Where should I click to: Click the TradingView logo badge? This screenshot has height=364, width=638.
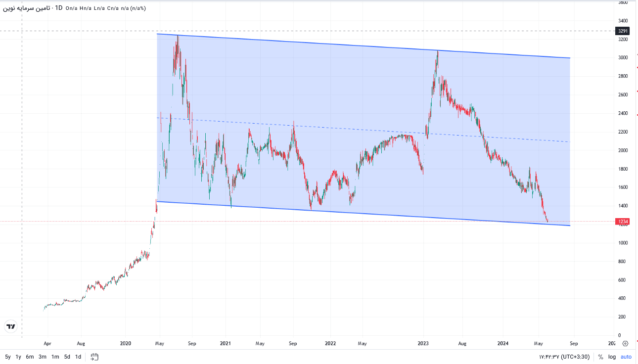(11, 326)
